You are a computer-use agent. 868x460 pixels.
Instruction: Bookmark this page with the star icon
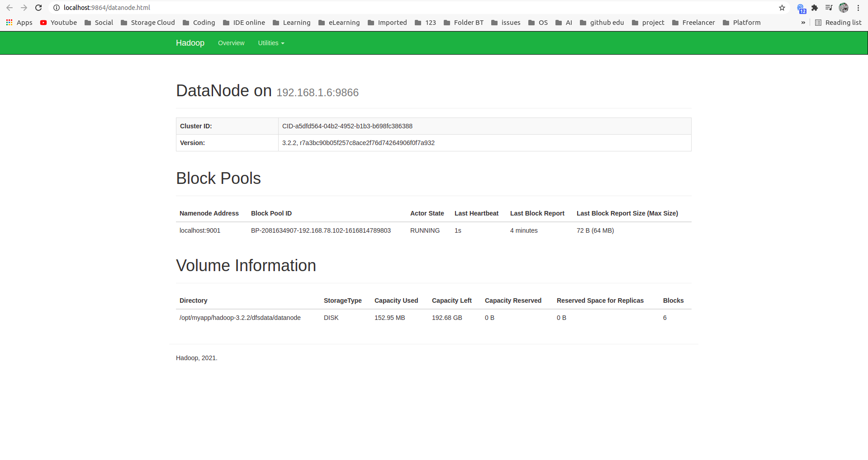782,8
